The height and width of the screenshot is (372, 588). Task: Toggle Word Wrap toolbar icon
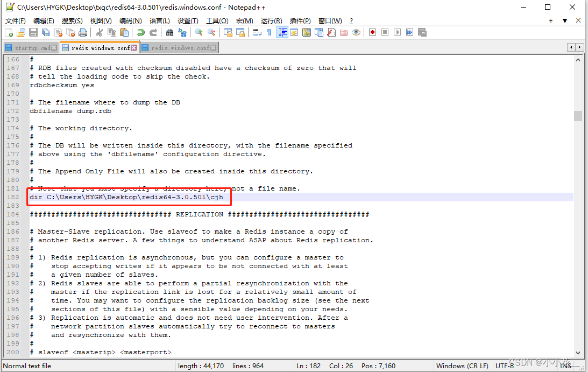coord(257,32)
